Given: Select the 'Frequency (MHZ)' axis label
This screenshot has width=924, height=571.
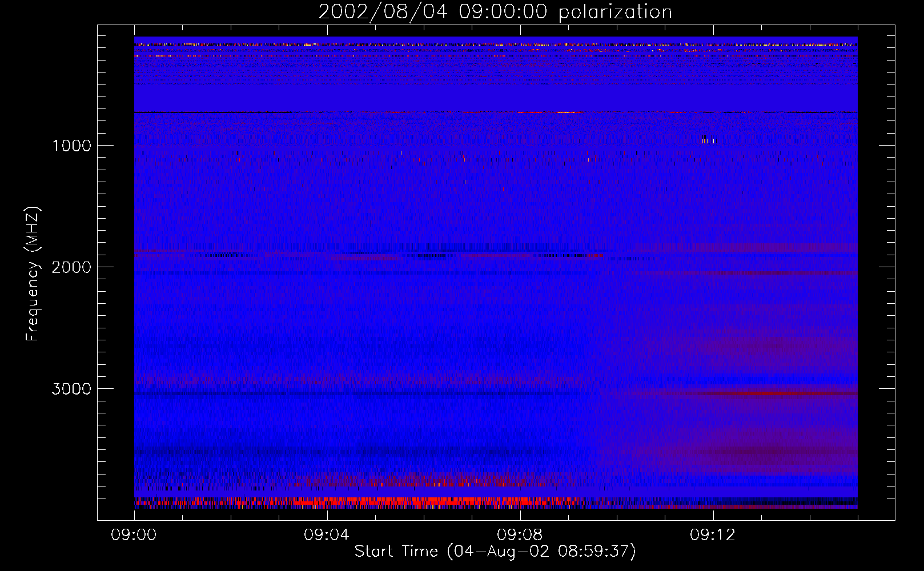Looking at the screenshot, I should click(33, 274).
